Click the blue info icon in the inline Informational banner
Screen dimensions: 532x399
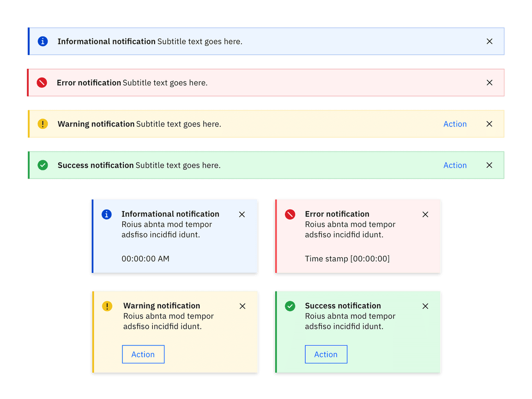[43, 42]
